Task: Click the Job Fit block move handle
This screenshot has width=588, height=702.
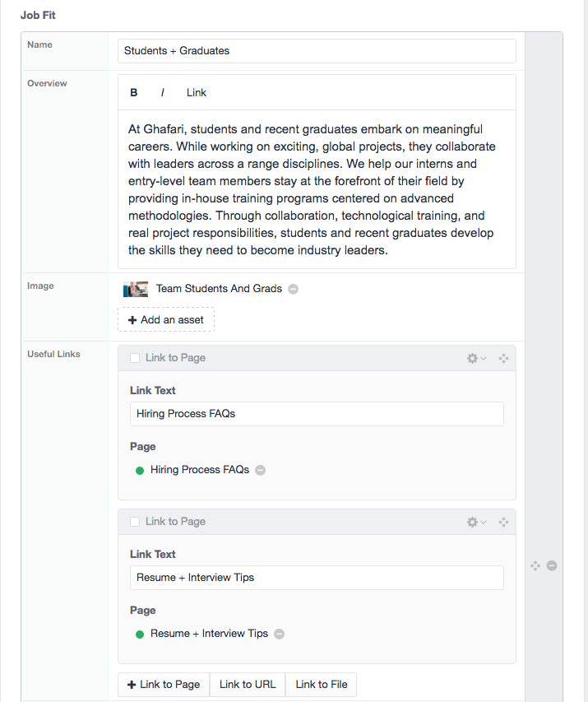Action: click(x=535, y=566)
